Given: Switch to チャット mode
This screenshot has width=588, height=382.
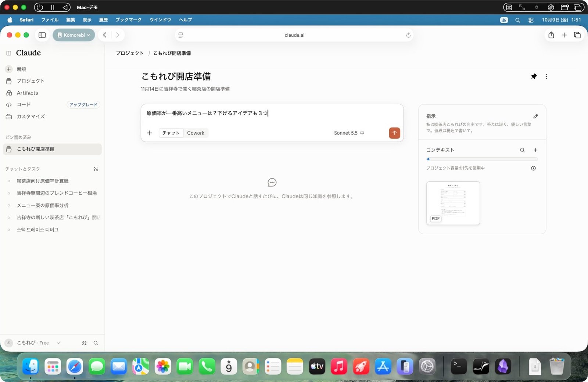Looking at the screenshot, I should coord(171,133).
